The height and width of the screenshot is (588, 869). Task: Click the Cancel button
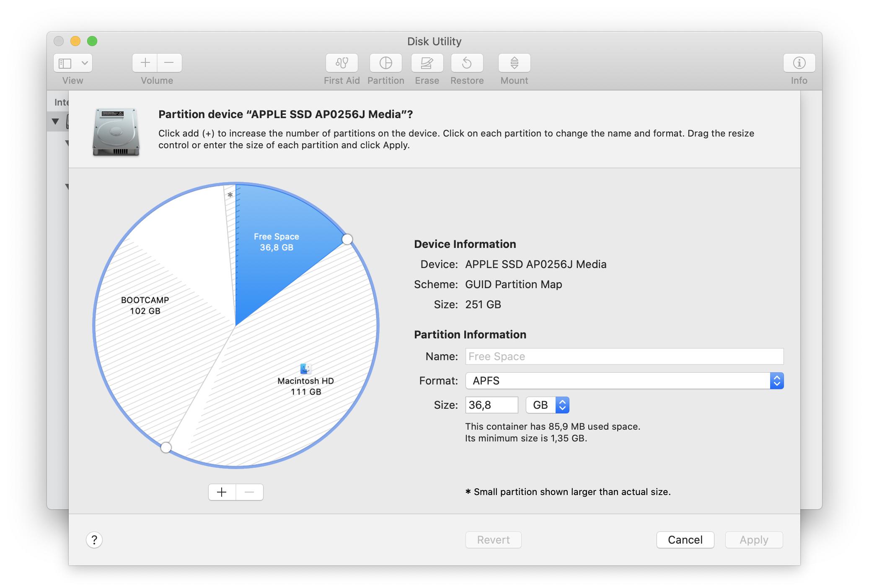point(685,540)
